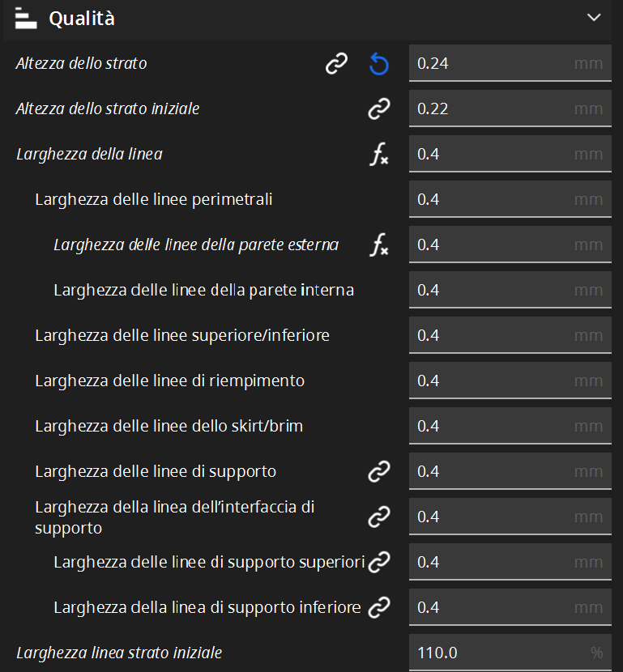Click link icon for Altezza dello strato iniziale

coord(379,108)
